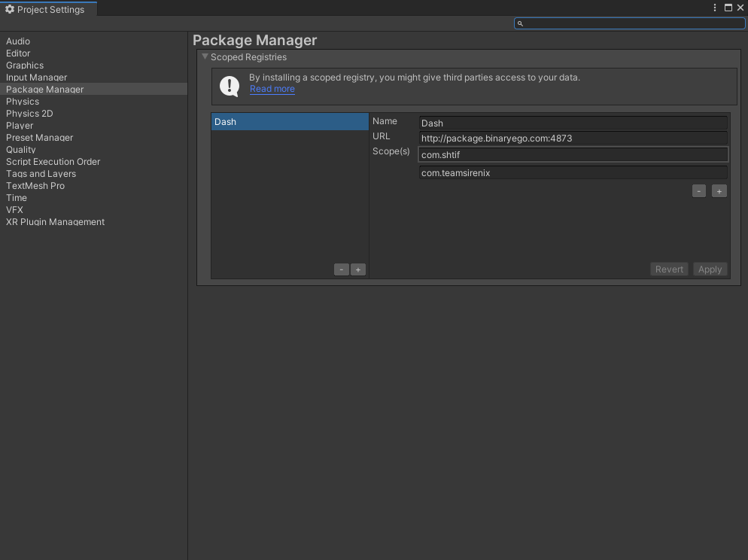Click the registry URL field

573,138
